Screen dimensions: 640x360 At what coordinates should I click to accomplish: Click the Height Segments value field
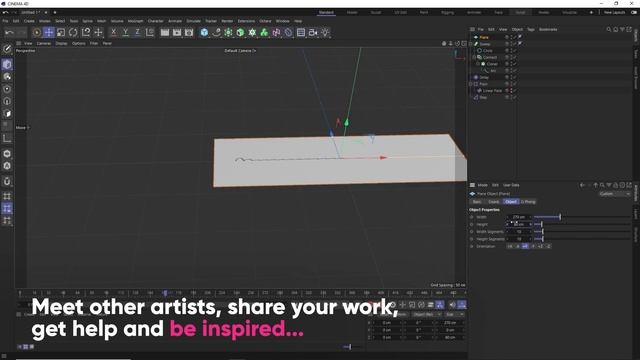click(519, 239)
